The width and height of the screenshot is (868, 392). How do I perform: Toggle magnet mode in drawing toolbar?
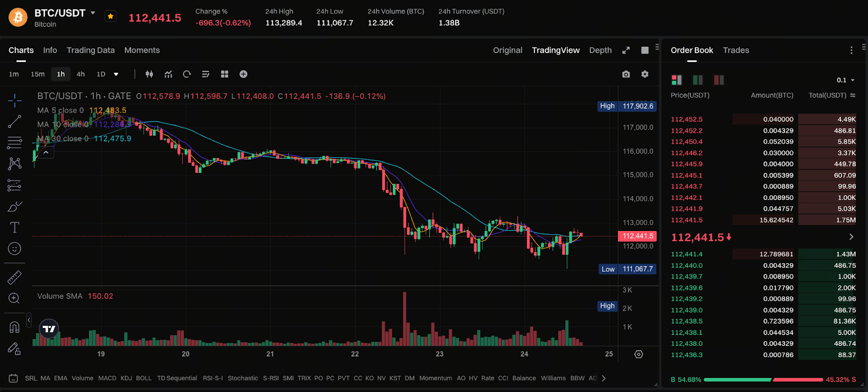point(15,327)
